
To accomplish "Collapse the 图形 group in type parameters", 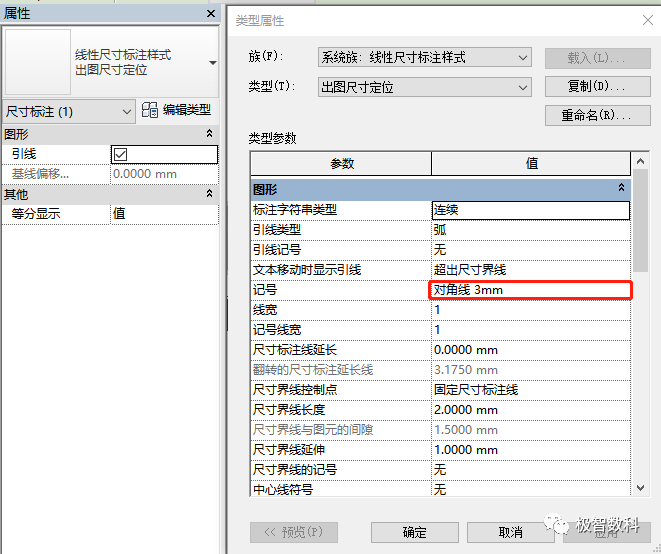I will [621, 188].
